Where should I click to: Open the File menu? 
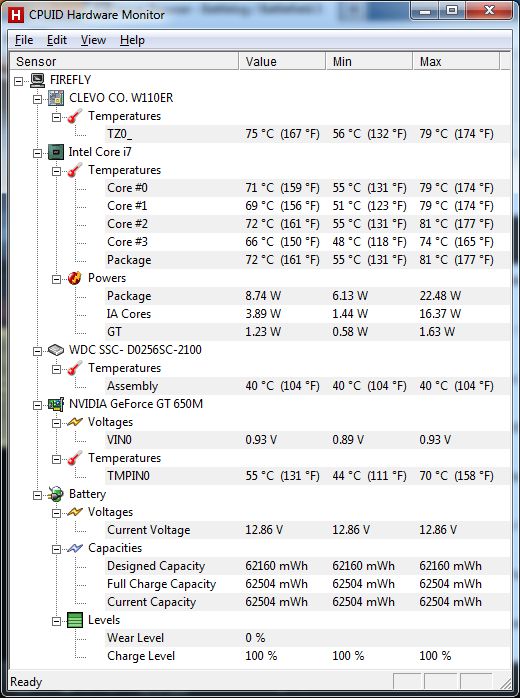click(24, 40)
